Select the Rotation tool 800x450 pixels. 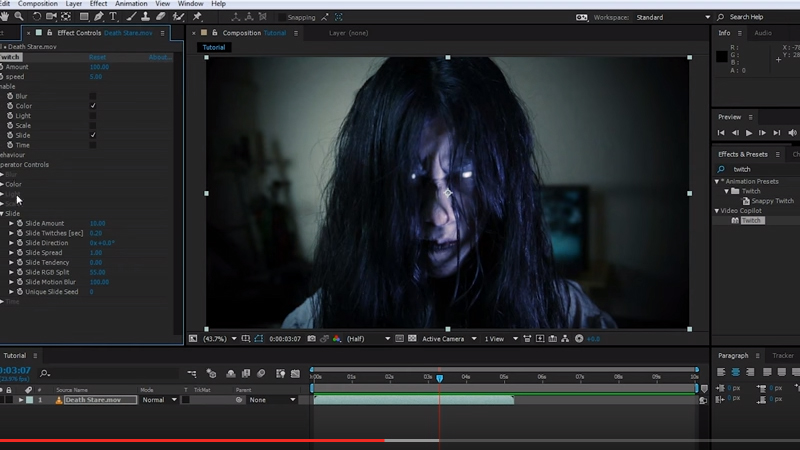(x=37, y=17)
